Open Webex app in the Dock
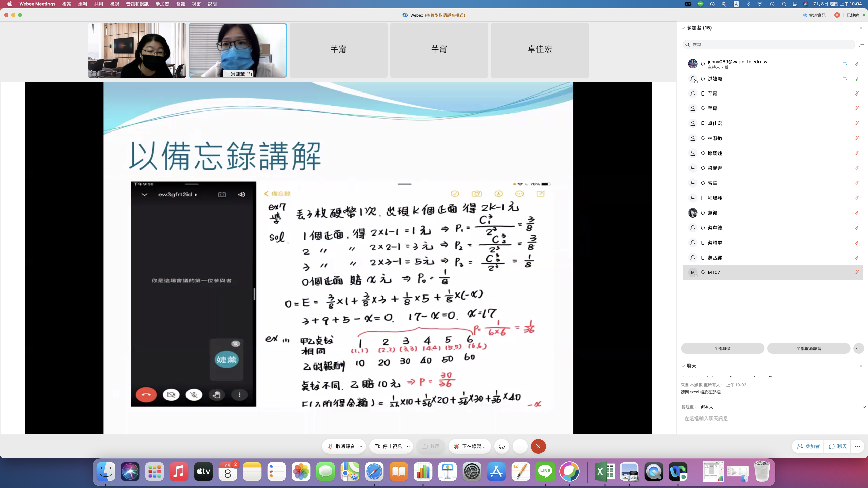The width and height of the screenshot is (868, 488). 678,471
